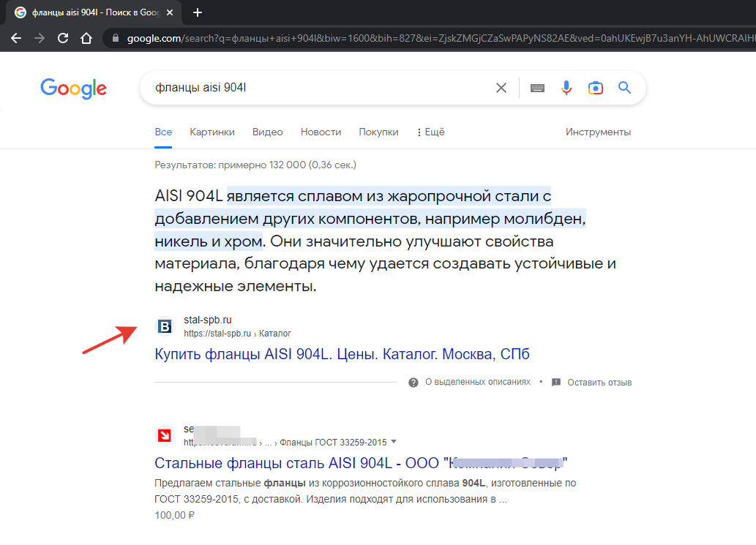Viewport: 756px width, 545px height.
Task: Switch to Видео results tab
Action: pyautogui.click(x=267, y=132)
